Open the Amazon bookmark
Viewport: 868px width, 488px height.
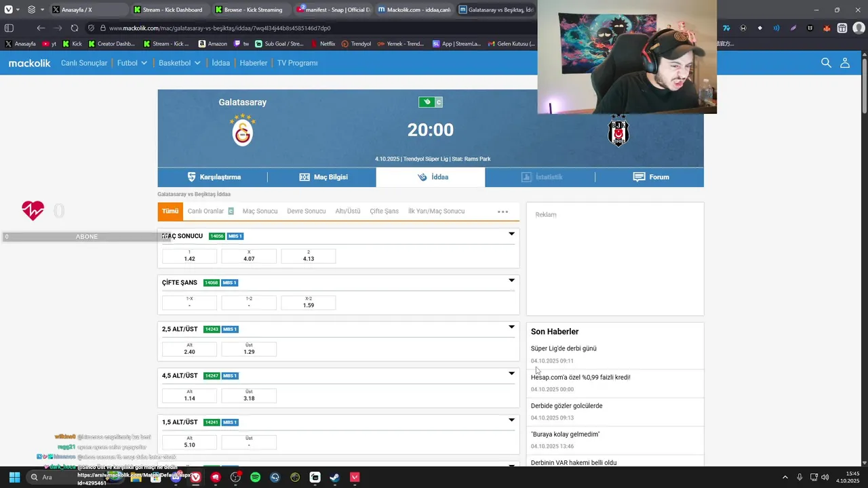212,43
